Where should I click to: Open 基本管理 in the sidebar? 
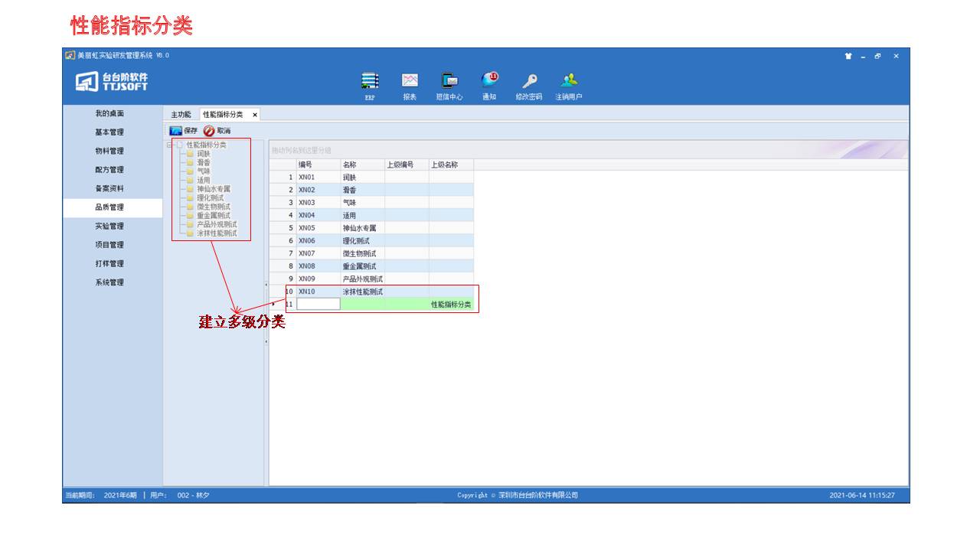(109, 132)
